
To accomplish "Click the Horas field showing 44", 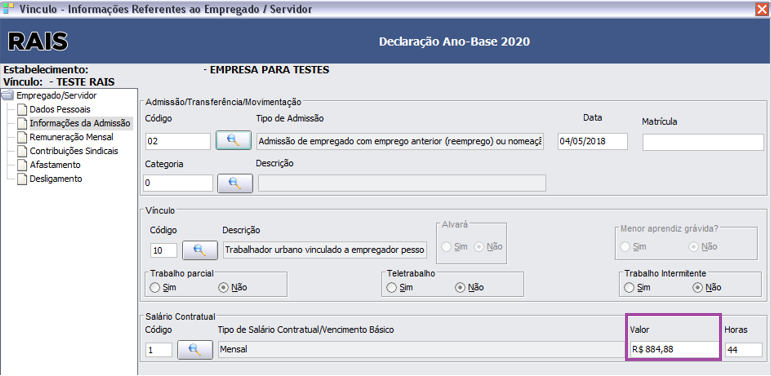I will [x=743, y=350].
